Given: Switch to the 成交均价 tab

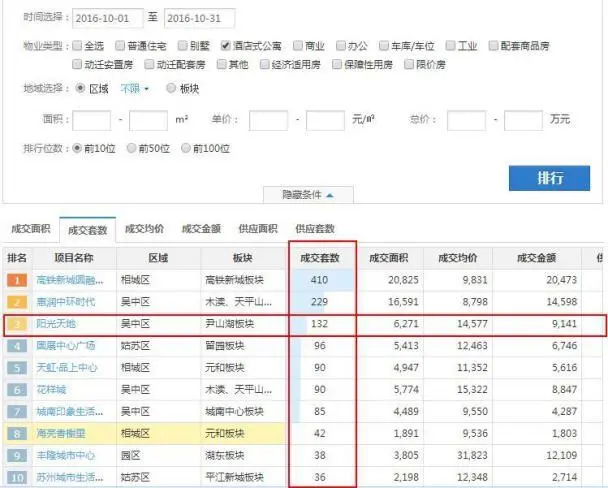Looking at the screenshot, I should pos(144,229).
